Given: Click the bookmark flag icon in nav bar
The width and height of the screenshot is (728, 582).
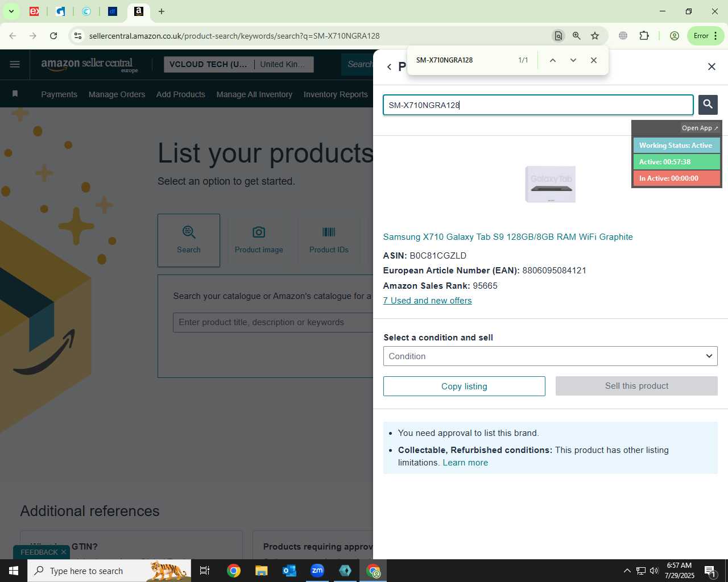Looking at the screenshot, I should 15,94.
